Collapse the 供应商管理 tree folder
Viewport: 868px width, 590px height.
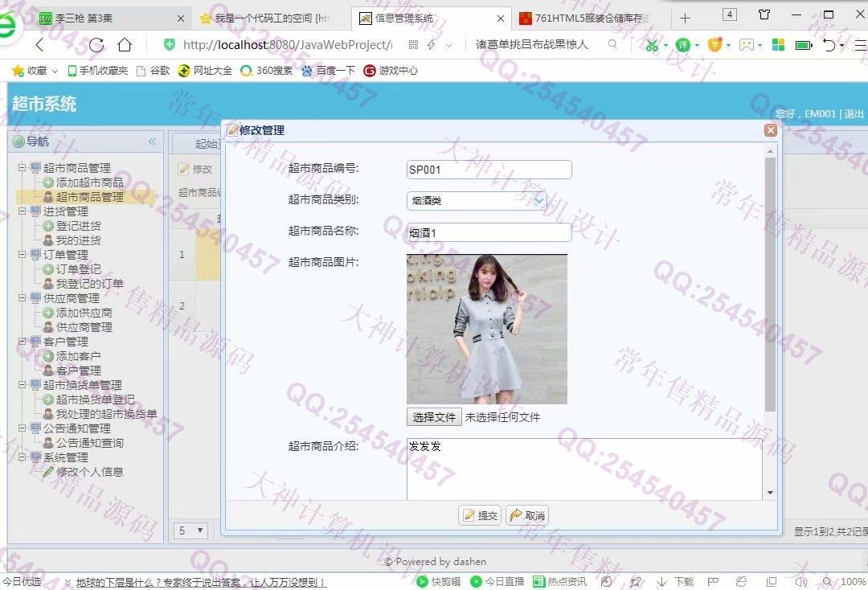[x=23, y=297]
